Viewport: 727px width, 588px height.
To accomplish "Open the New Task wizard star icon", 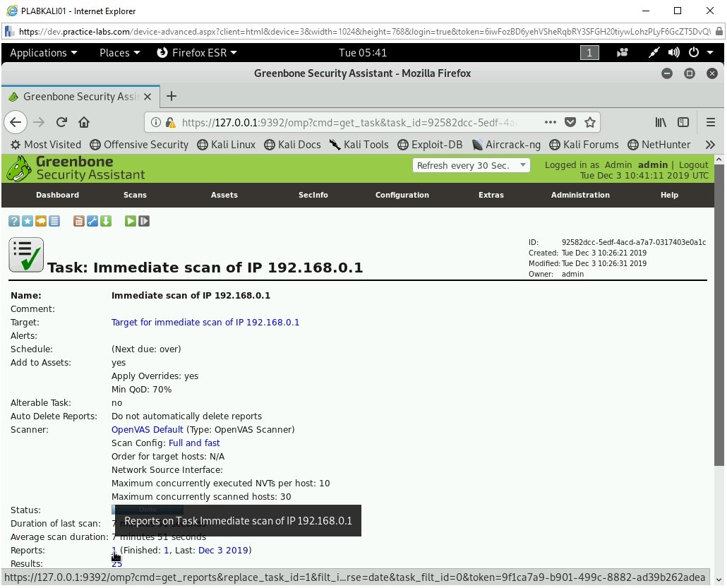I will [27, 221].
